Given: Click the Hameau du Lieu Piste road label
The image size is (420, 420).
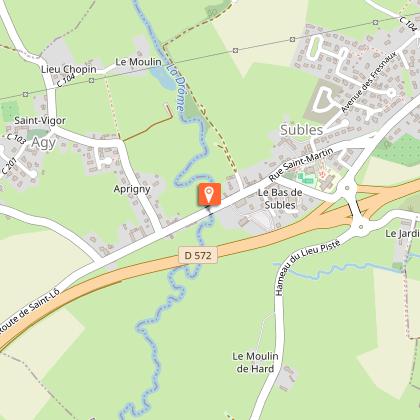Looking at the screenshot, I should pos(307,267).
